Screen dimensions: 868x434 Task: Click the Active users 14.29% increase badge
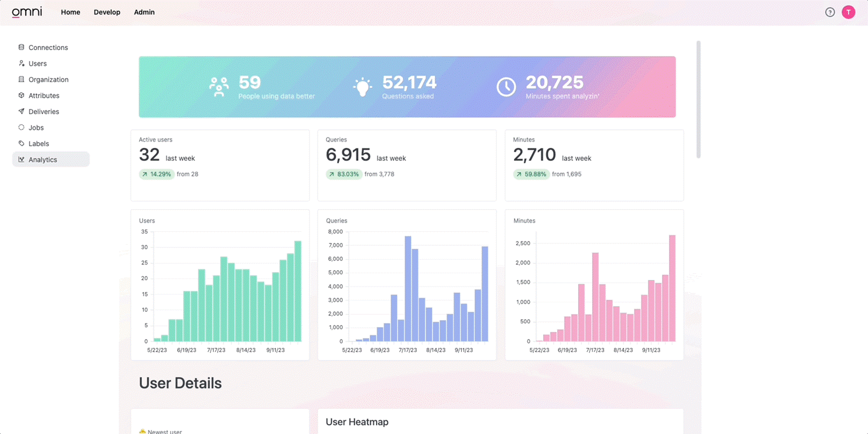click(x=157, y=174)
